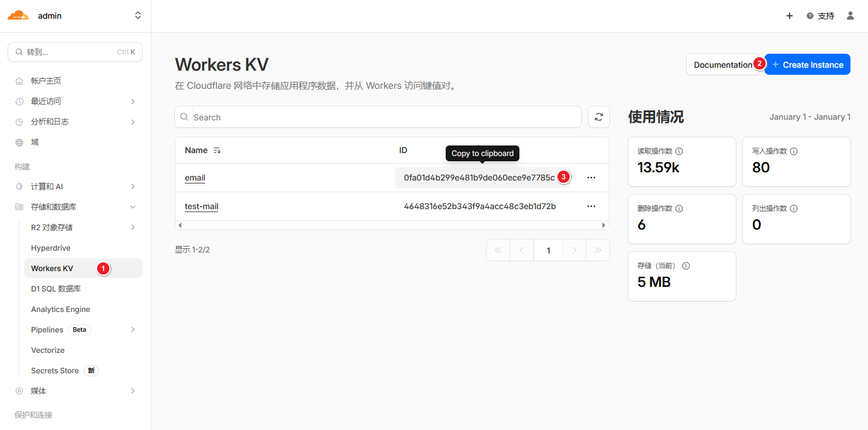Open Hyperdrive in the sidebar
868x430 pixels.
point(51,248)
